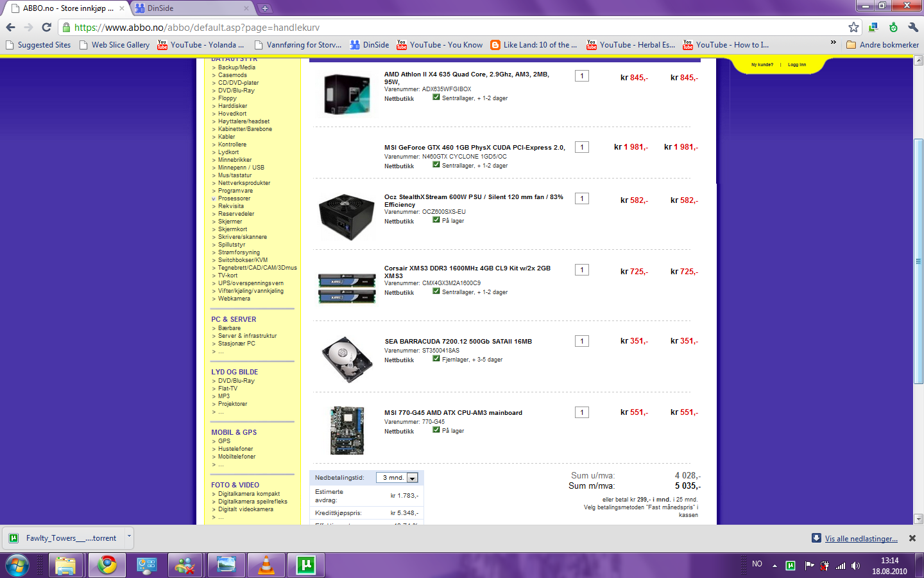Screen dimensions: 924x578
Task: Click quantity field for Ocz StealthXStream PSU
Action: coord(582,198)
